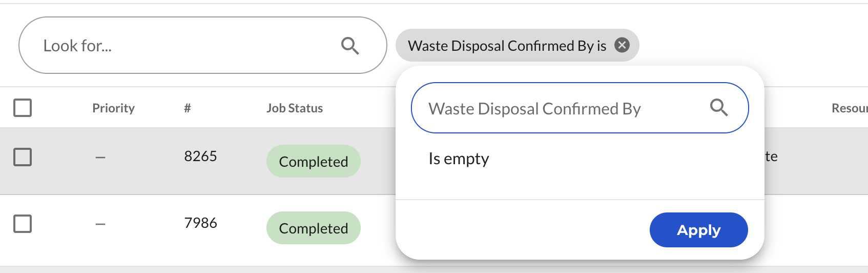The image size is (868, 273).
Task: Check the box for job 7986
Action: click(23, 224)
